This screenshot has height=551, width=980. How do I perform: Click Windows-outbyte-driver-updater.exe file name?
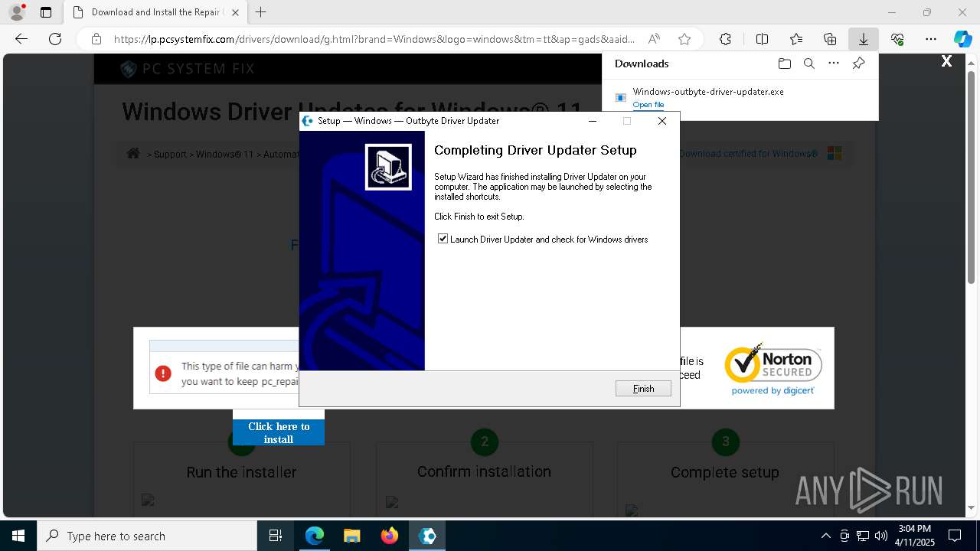tap(708, 91)
